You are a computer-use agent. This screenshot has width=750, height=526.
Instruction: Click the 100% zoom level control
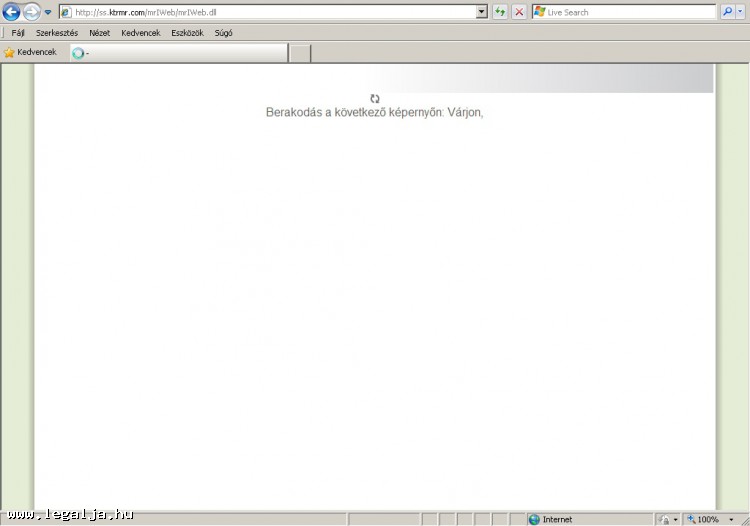[708, 519]
